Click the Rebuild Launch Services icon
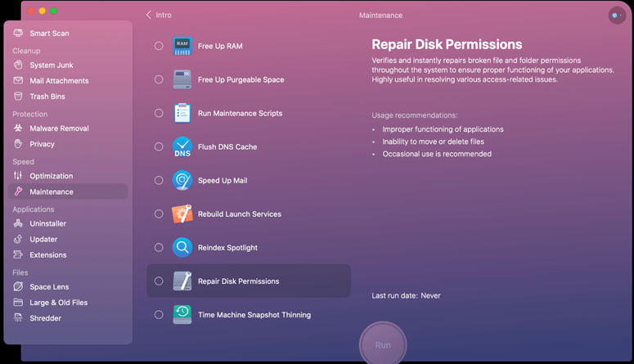 pyautogui.click(x=182, y=214)
